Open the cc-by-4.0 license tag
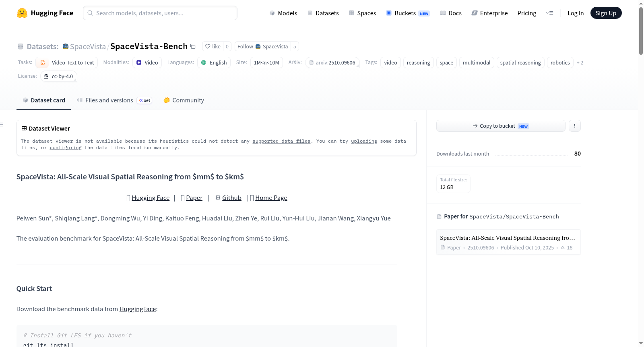This screenshot has width=644, height=347. (x=59, y=76)
